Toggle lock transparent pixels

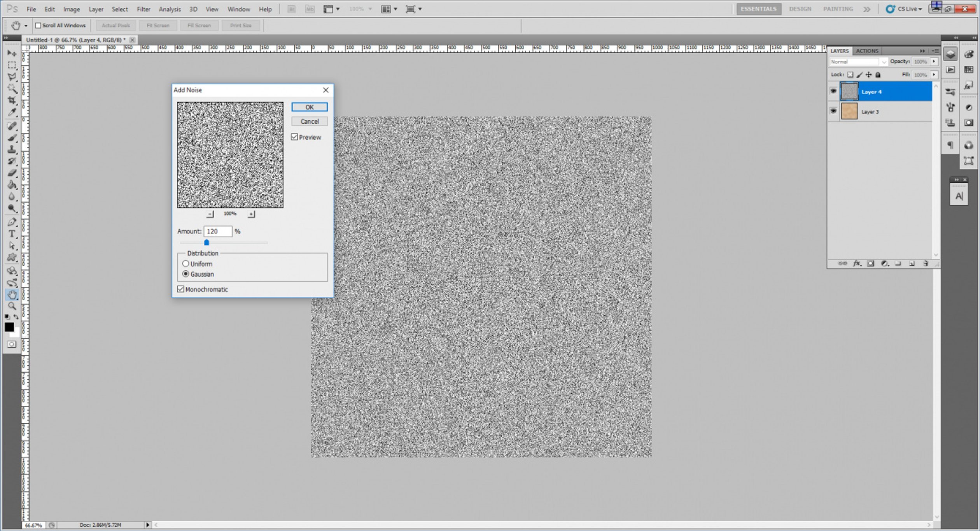850,75
